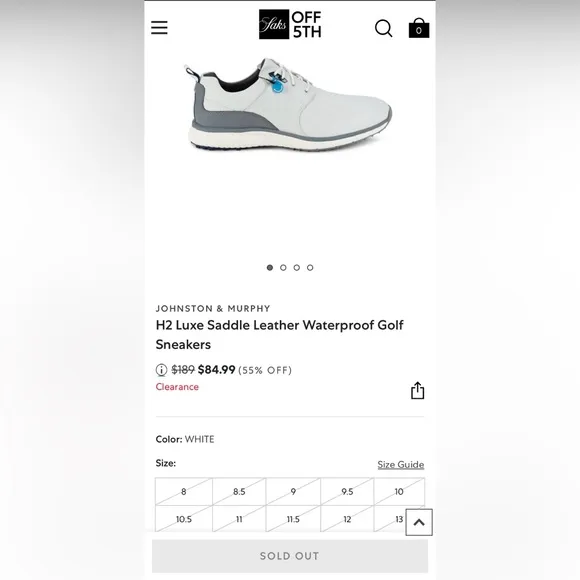
Task: Click the SOLD OUT button
Action: click(290, 556)
